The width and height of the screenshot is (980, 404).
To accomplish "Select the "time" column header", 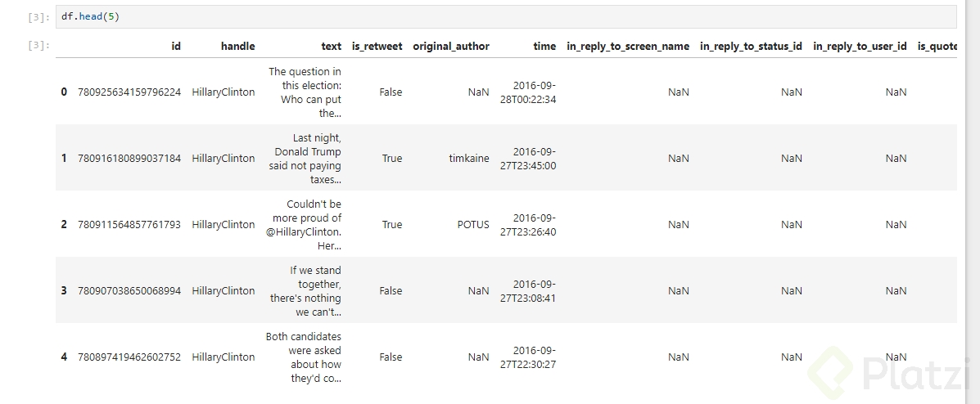I will (544, 47).
